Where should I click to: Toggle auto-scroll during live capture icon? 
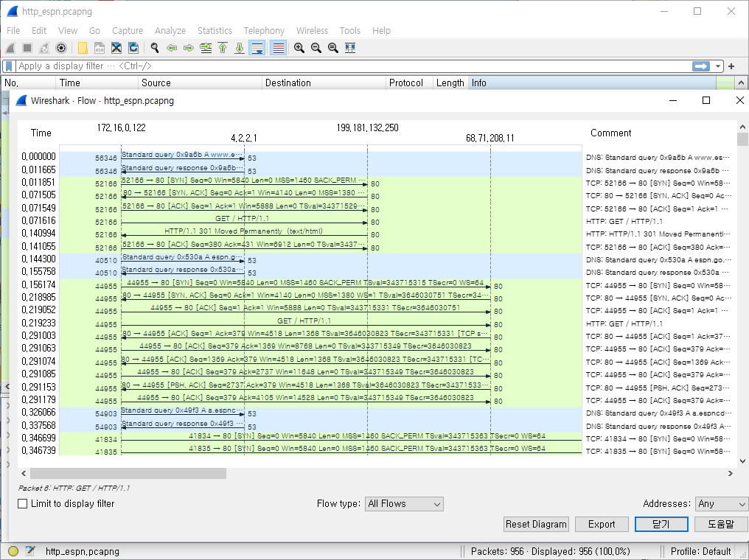coord(257,48)
